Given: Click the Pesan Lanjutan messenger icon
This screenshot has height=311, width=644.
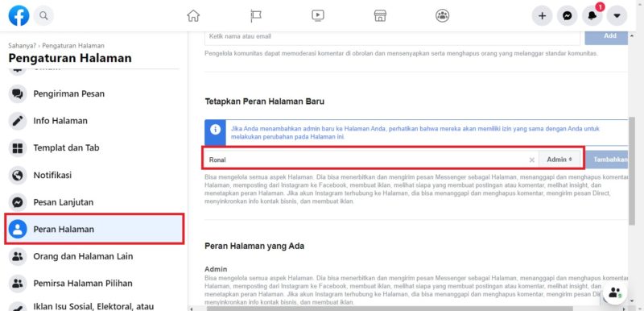Looking at the screenshot, I should tap(18, 202).
